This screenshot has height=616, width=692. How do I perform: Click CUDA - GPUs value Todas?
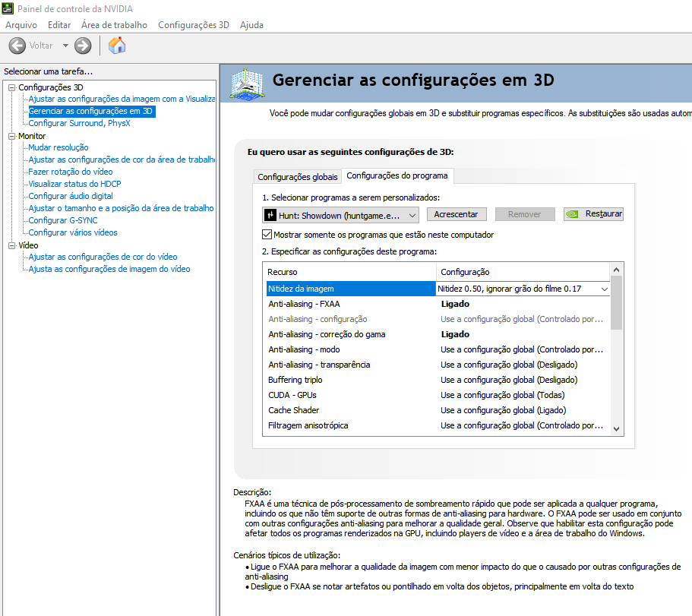pos(503,395)
